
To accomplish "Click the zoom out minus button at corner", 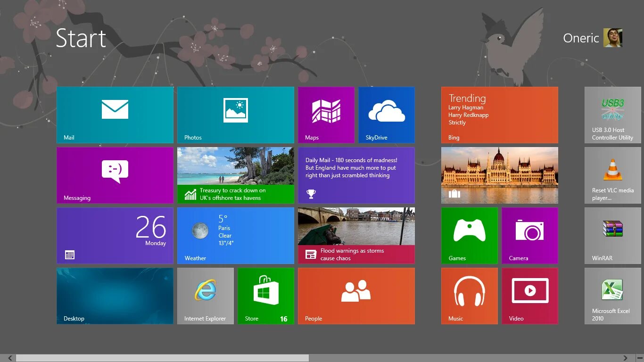I will [640, 358].
